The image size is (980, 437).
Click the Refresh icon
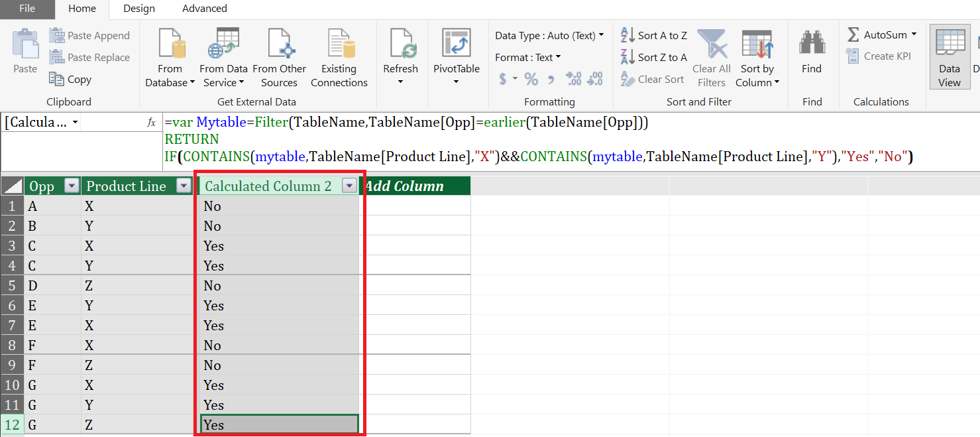coord(400,44)
